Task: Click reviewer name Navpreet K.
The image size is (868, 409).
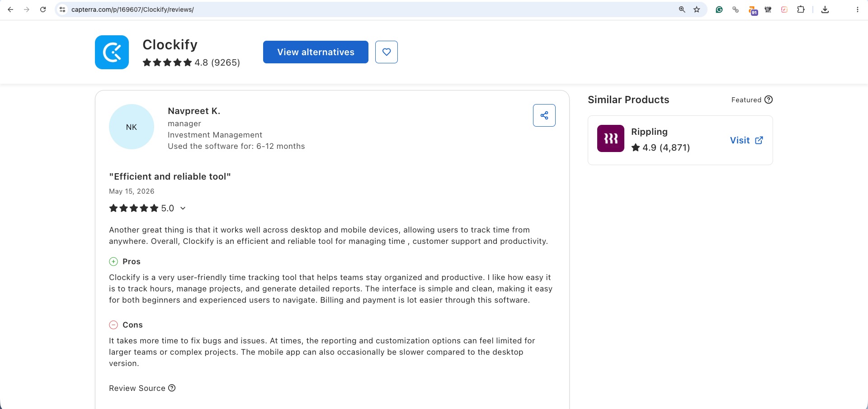Action: [x=194, y=111]
